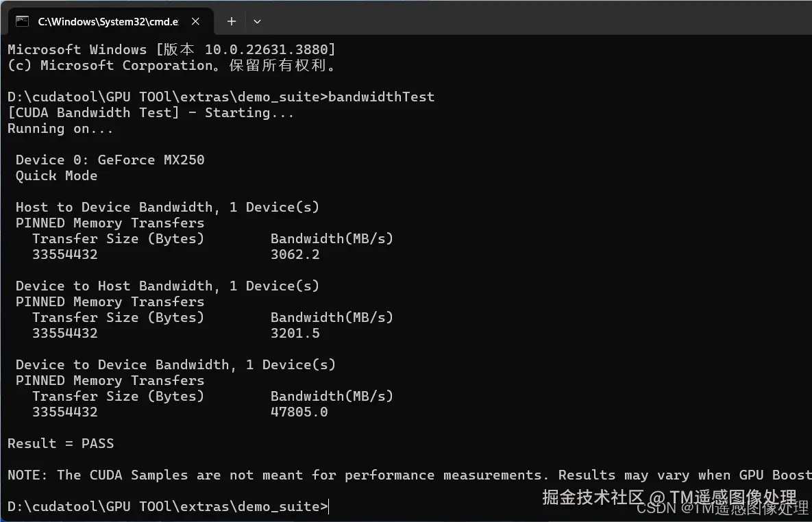Image resolution: width=812 pixels, height=522 pixels.
Task: Click the Quick Mode text line
Action: coord(56,175)
